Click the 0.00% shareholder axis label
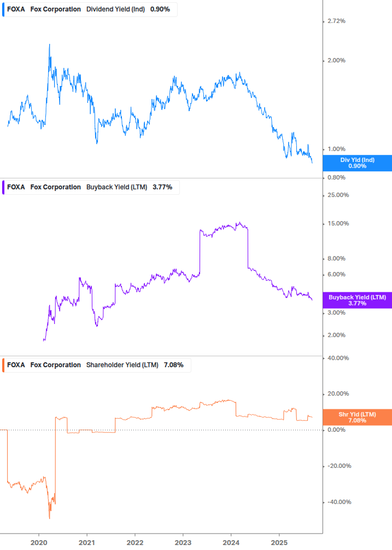Screen dimensions: 392x550 click(336, 430)
